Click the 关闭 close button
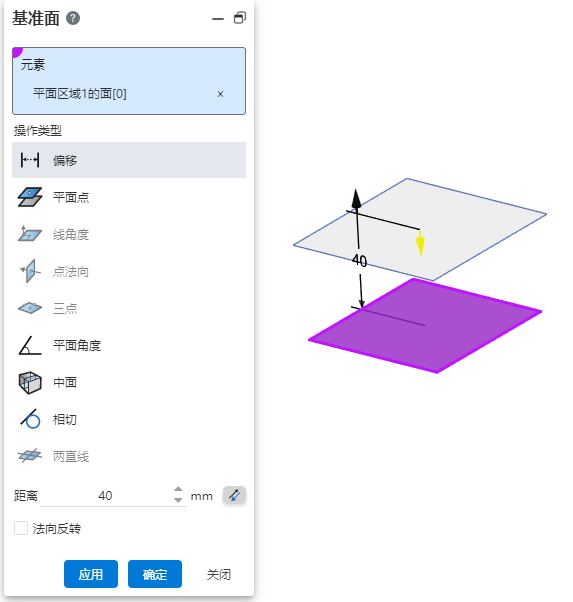 (219, 574)
